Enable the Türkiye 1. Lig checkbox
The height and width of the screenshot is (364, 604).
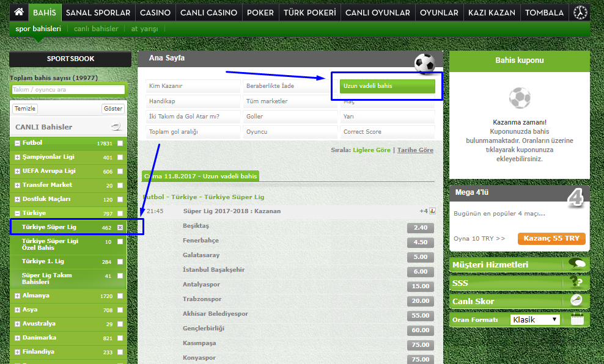pyautogui.click(x=120, y=261)
